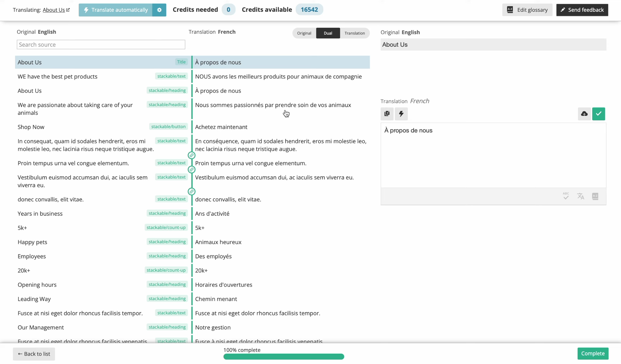621x364 pixels.
Task: Click the Search source input field
Action: click(101, 44)
